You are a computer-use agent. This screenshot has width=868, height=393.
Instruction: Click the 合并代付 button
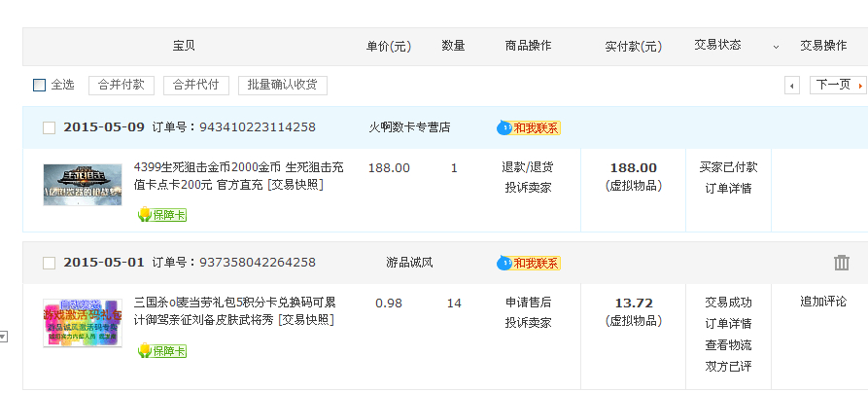click(195, 86)
